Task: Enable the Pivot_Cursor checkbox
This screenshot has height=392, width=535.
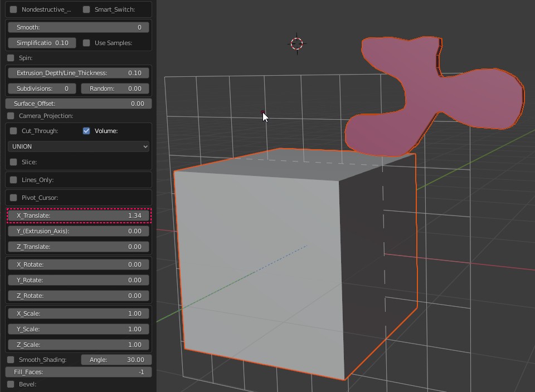Action: coord(13,198)
